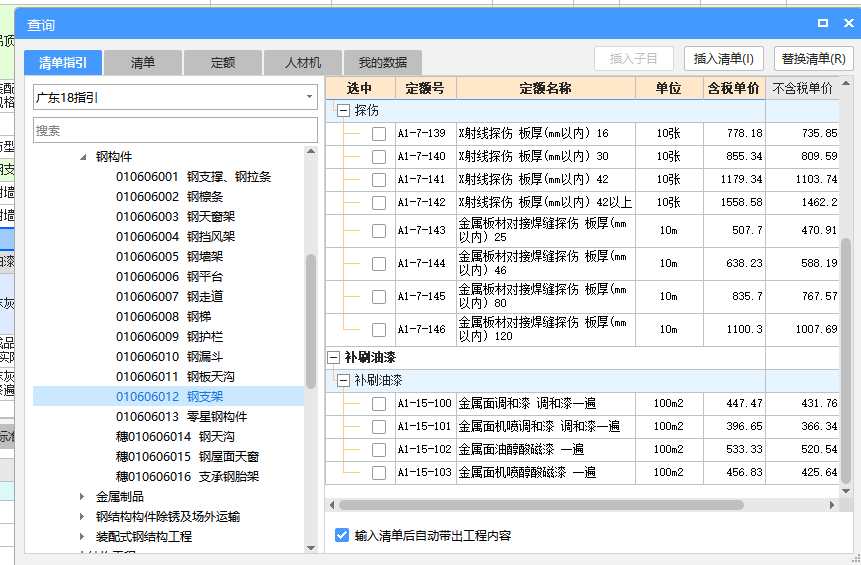Collapse the 补刷油漆 sub-group
The width and height of the screenshot is (861, 565).
343,380
